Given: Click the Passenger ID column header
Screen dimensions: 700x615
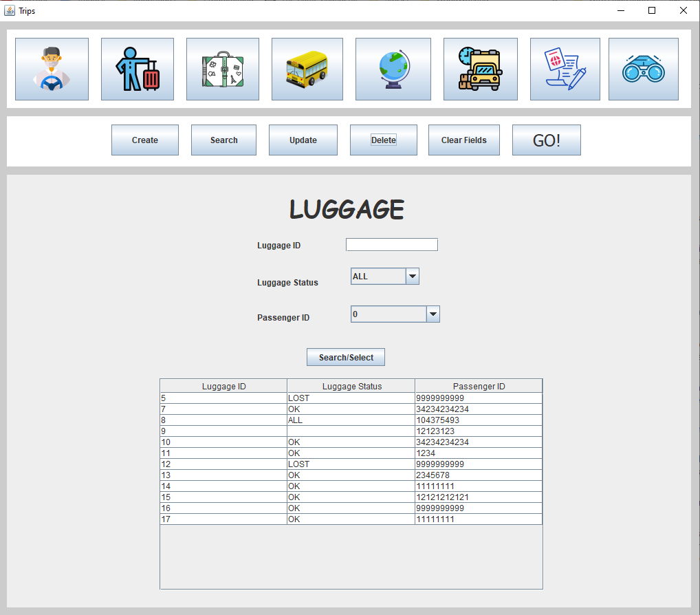Looking at the screenshot, I should [479, 387].
